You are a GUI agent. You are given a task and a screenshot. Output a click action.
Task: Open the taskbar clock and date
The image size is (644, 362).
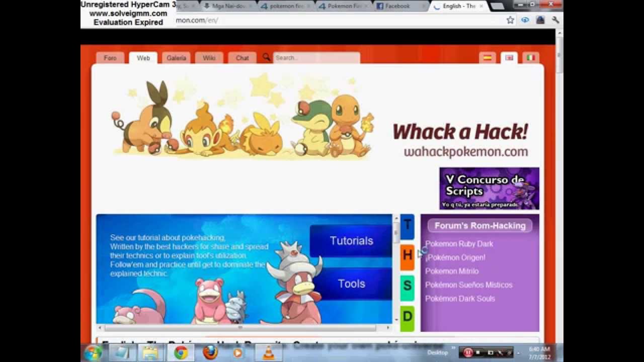539,352
